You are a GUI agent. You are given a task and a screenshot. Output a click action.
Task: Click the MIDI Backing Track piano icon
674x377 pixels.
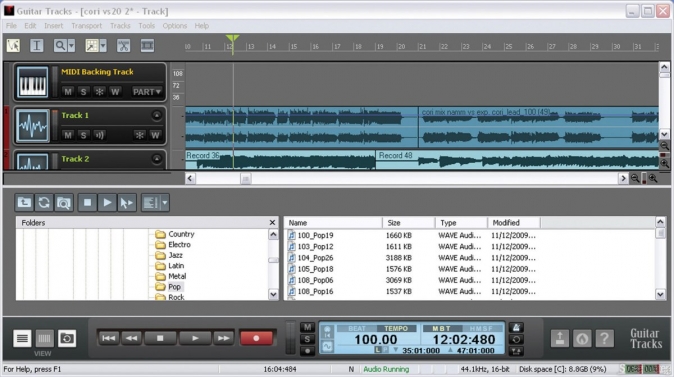(x=32, y=82)
